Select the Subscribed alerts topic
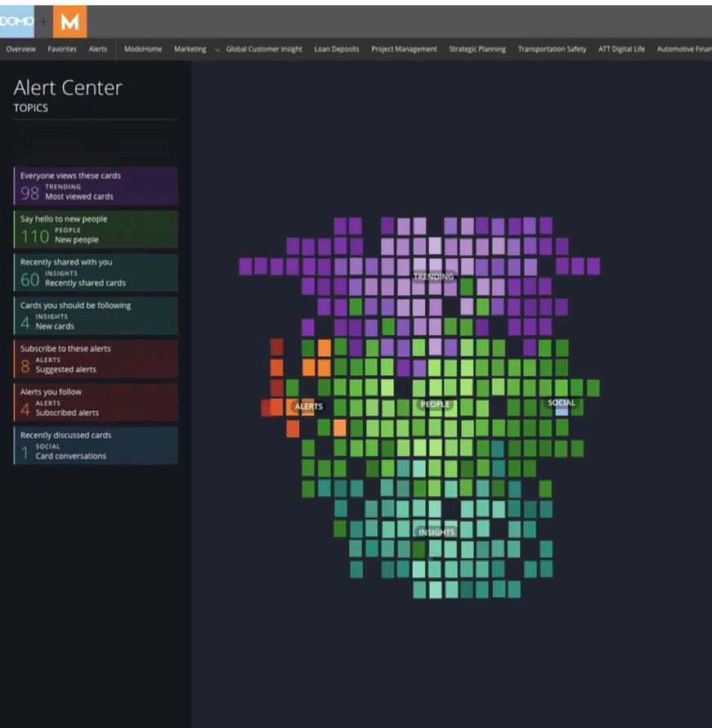 (x=96, y=402)
